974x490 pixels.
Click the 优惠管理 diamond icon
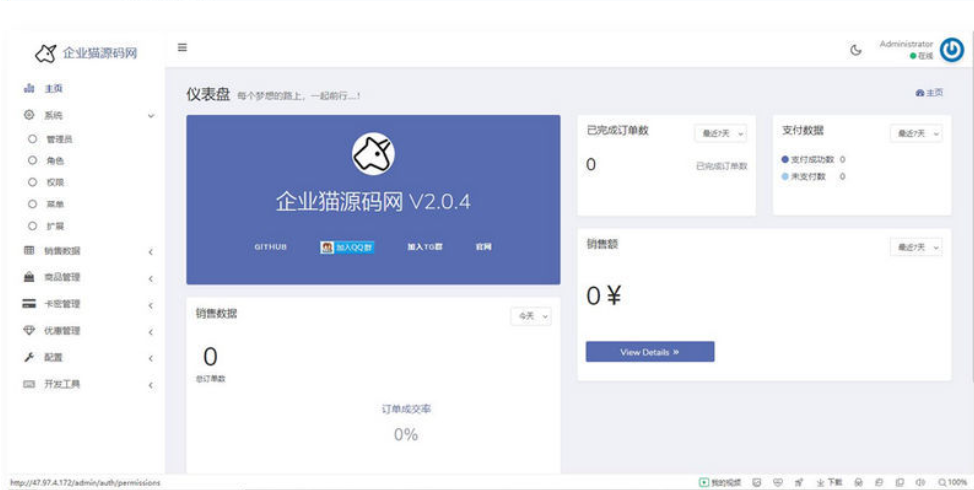coord(29,330)
